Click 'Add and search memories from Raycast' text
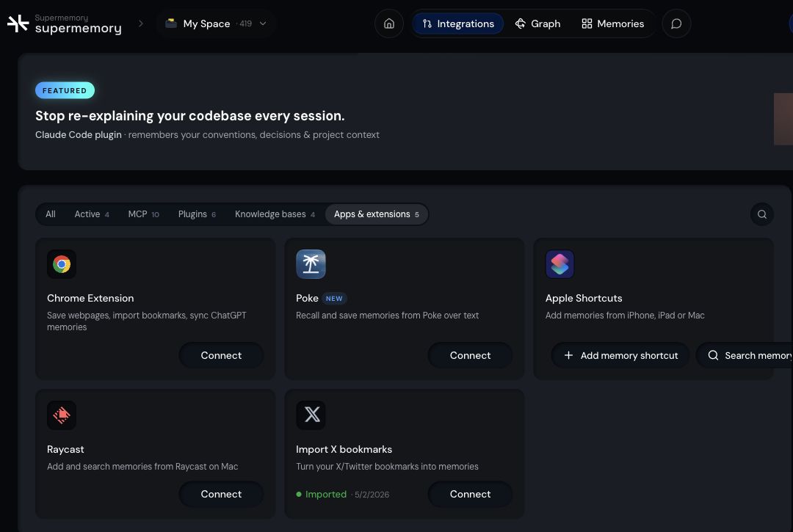This screenshot has height=532, width=793. [142, 466]
